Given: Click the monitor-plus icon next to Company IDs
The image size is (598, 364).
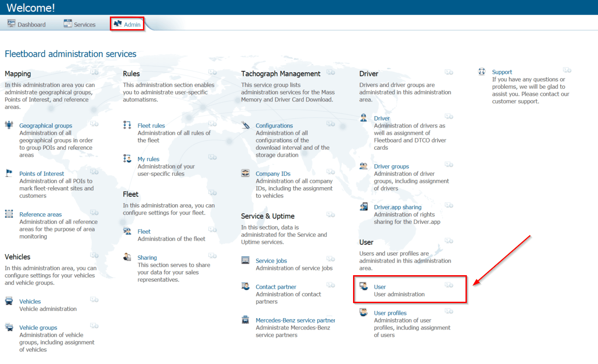Looking at the screenshot, I should point(330,172).
